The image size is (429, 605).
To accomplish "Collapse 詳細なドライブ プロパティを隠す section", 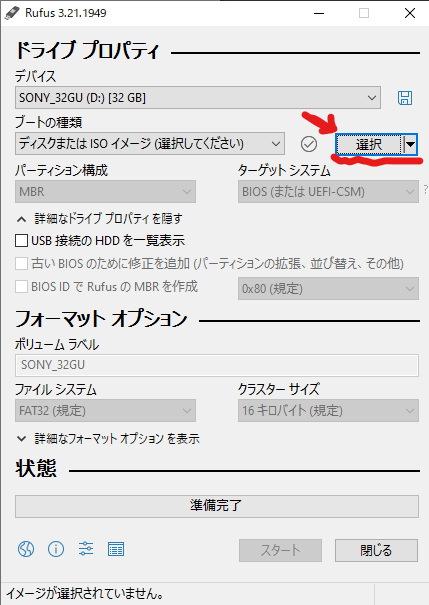I will pos(100,219).
